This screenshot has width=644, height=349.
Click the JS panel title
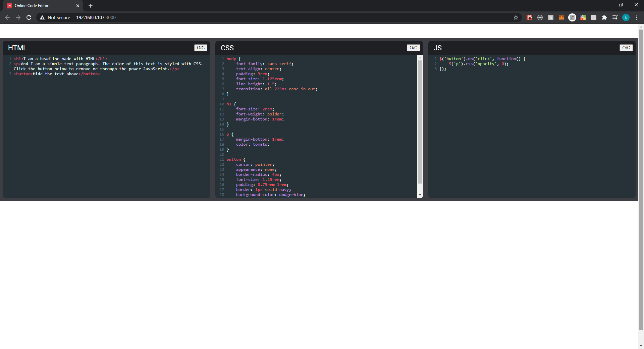(x=437, y=48)
